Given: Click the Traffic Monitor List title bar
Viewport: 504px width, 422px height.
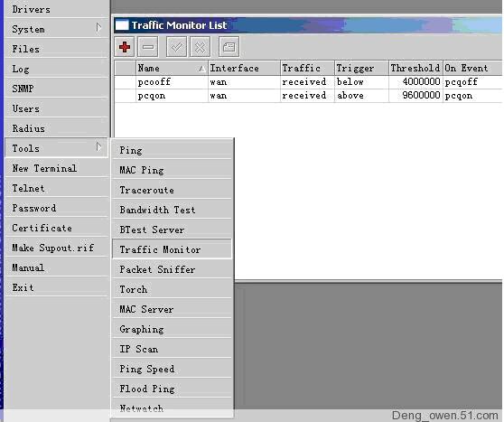Looking at the screenshot, I should point(308,25).
